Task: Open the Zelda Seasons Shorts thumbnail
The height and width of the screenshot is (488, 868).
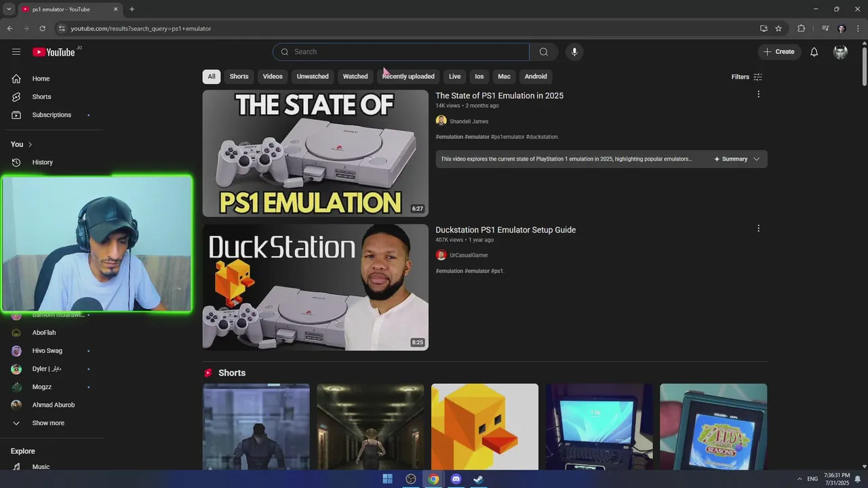Action: (713, 427)
